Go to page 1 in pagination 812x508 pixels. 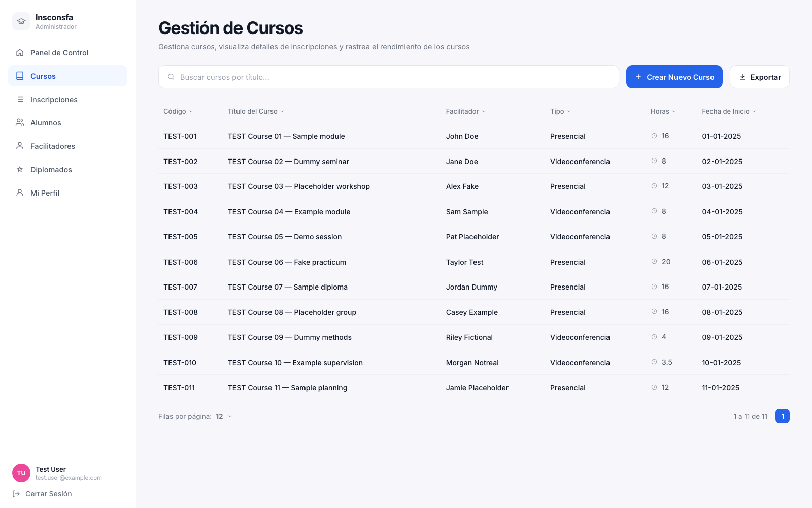783,416
